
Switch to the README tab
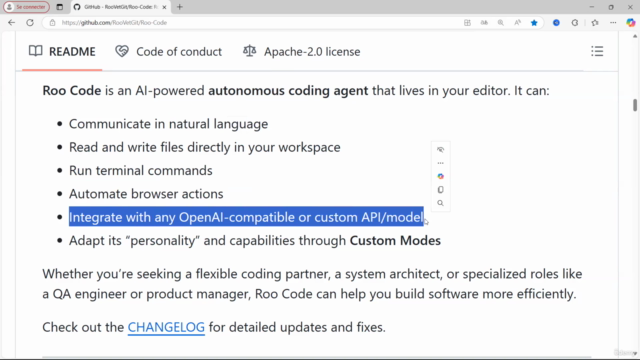(x=62, y=52)
